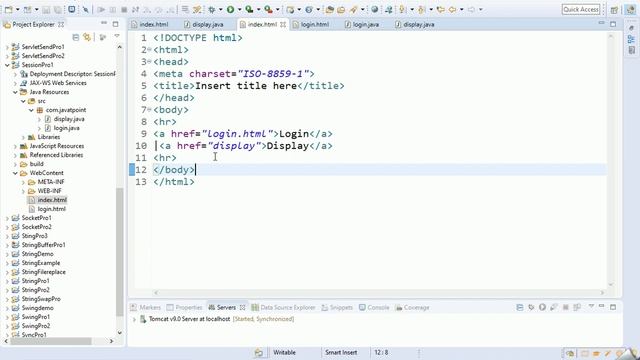Click the New file wizard icon
Viewport: 640px width, 360px height.
(x=8, y=9)
